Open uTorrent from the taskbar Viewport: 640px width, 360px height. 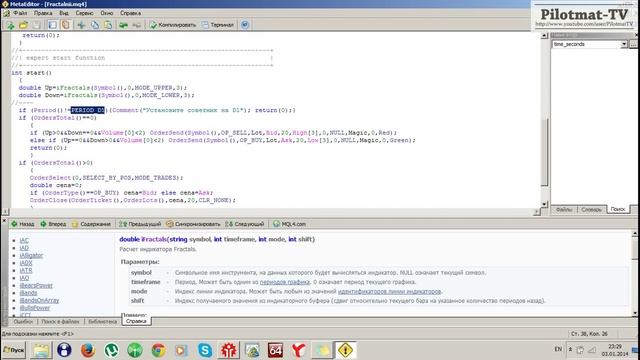point(111,350)
